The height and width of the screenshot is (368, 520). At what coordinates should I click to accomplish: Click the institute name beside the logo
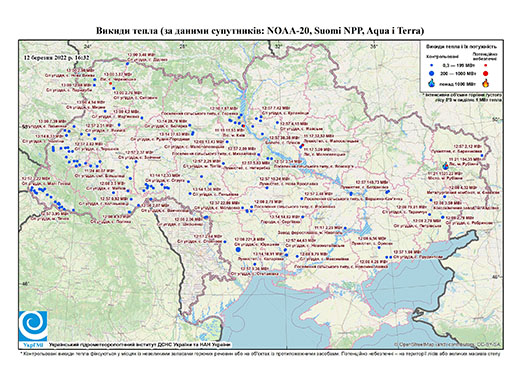[140, 344]
